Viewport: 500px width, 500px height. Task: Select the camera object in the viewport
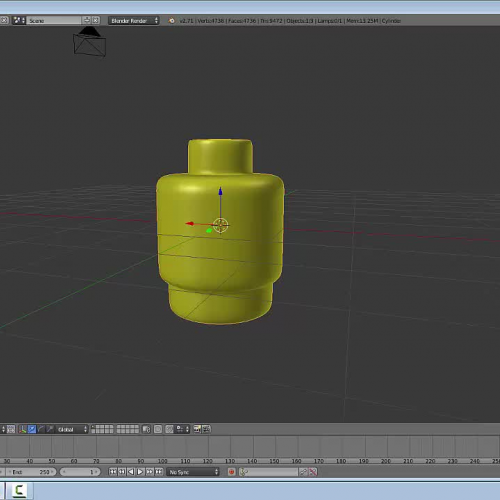tap(89, 42)
